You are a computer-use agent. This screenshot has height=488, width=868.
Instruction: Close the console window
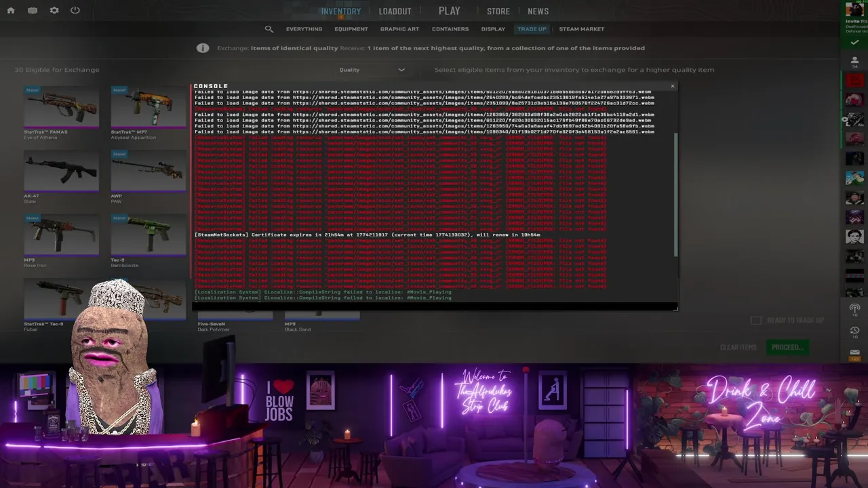(x=672, y=86)
